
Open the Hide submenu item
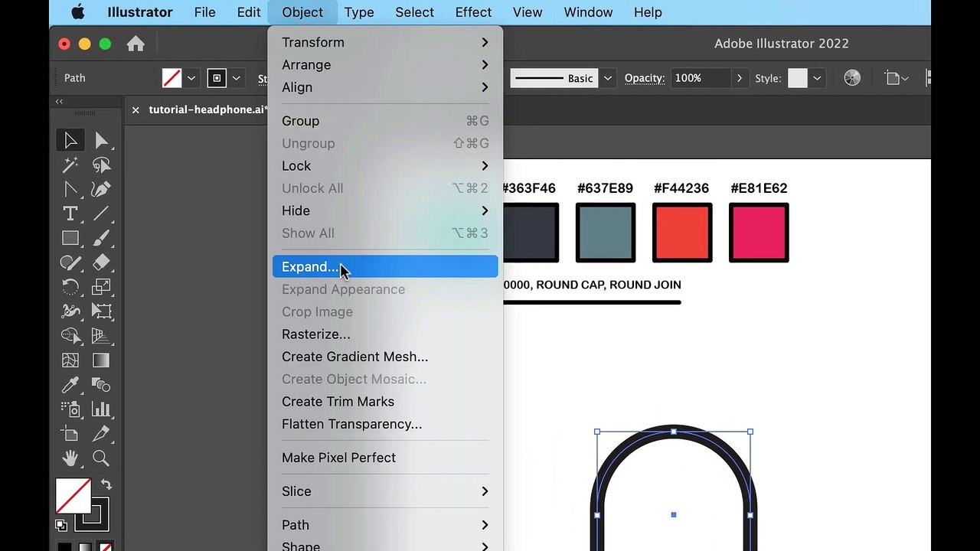pos(385,210)
